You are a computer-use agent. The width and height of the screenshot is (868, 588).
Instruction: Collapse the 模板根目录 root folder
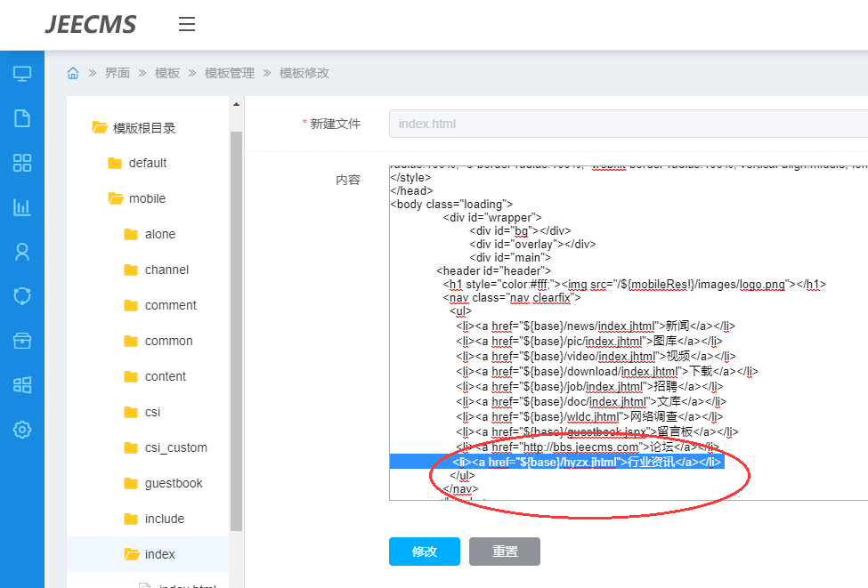[x=144, y=128]
